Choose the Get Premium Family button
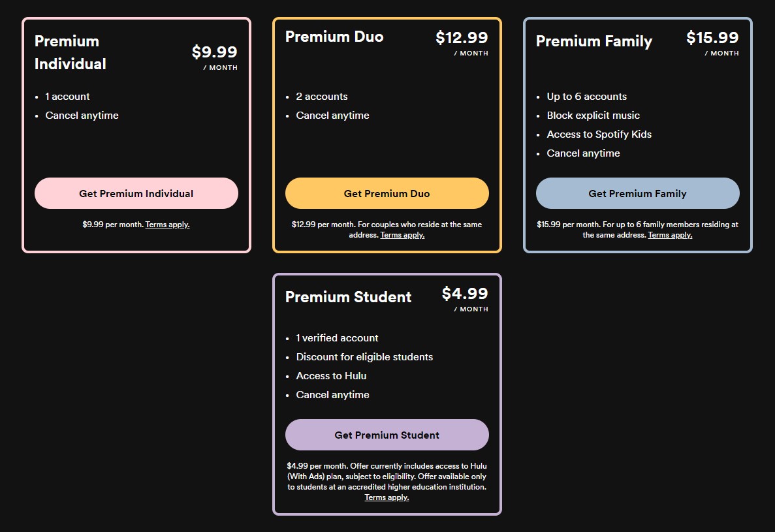The height and width of the screenshot is (532, 775). [x=637, y=193]
